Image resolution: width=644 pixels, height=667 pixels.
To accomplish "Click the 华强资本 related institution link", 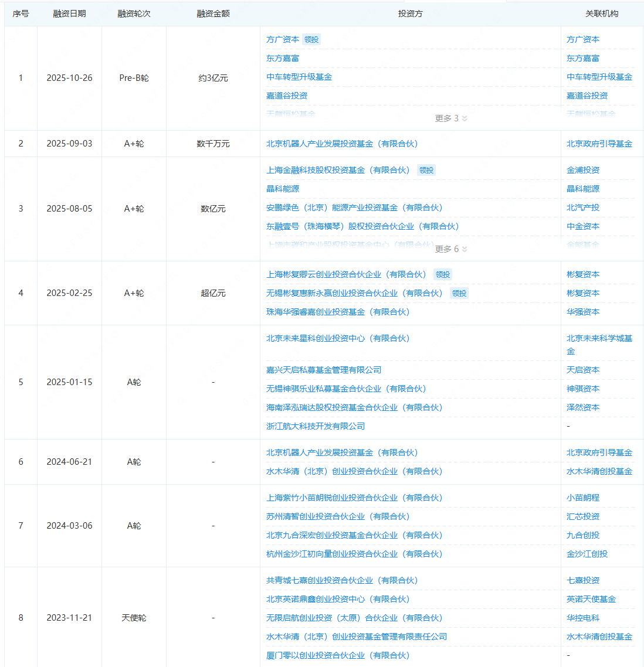I will click(582, 312).
